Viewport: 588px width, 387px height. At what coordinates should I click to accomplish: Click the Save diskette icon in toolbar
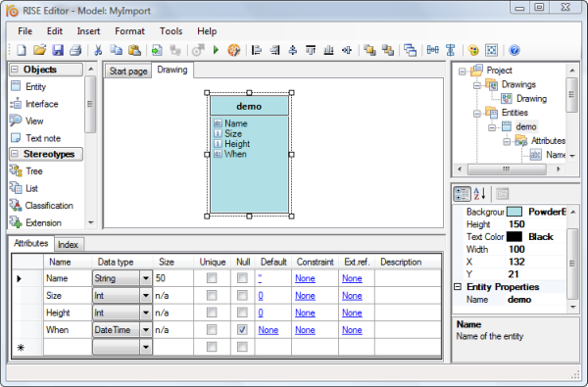tap(58, 50)
